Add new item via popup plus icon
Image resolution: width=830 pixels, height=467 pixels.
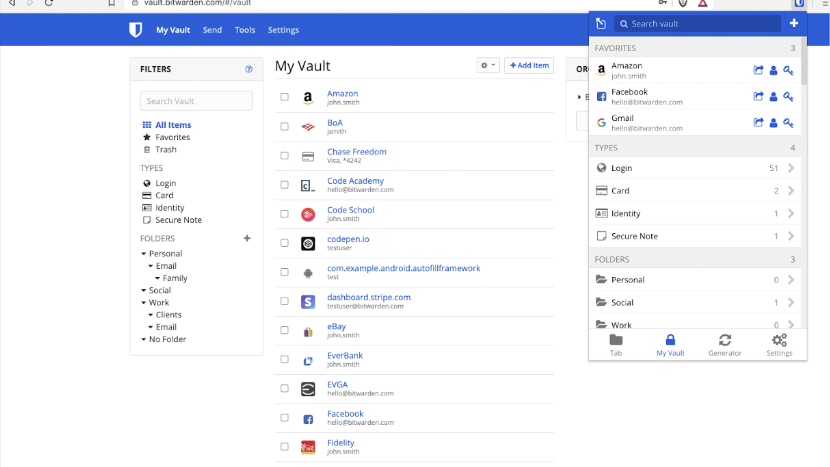coord(794,23)
